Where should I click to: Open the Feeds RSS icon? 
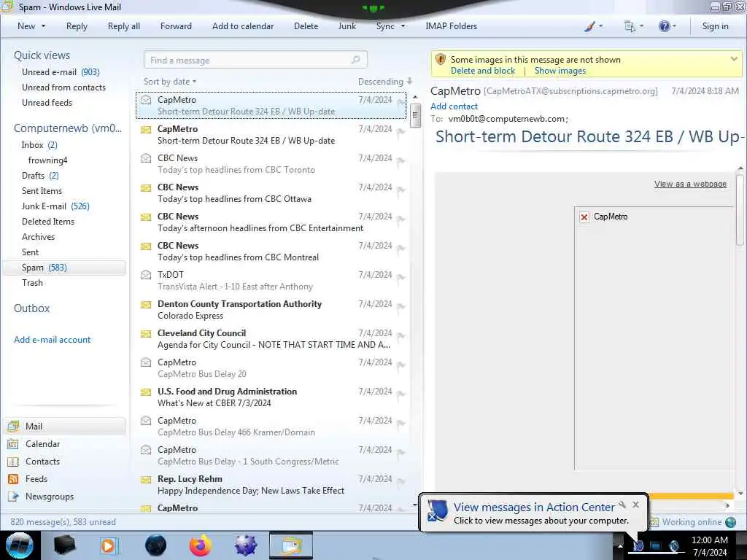point(13,479)
